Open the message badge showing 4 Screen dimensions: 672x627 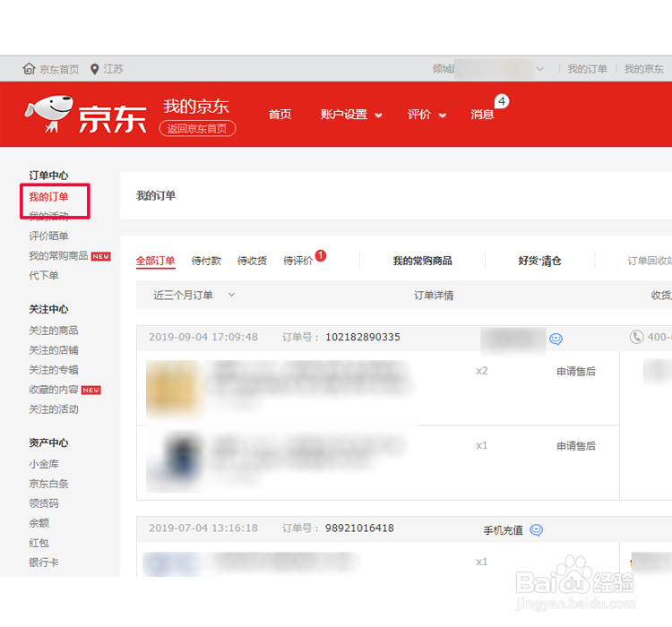502,101
